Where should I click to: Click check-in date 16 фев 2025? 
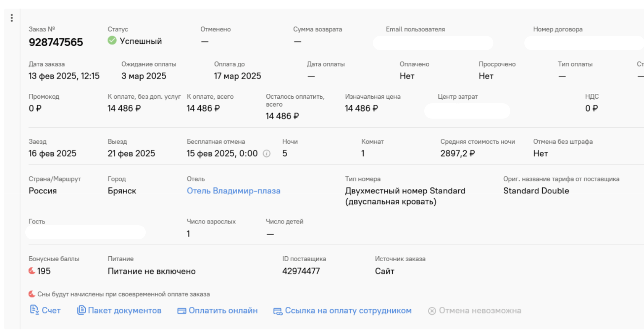53,153
